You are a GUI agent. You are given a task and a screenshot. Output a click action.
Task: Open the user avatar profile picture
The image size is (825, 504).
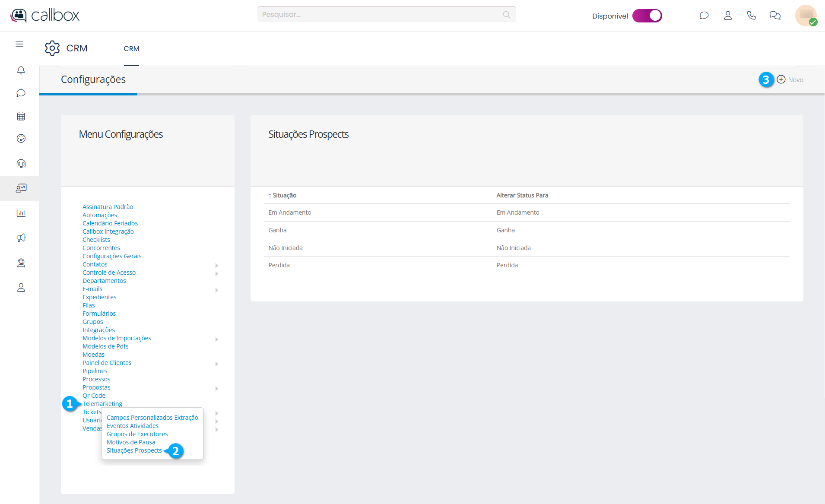click(x=805, y=16)
